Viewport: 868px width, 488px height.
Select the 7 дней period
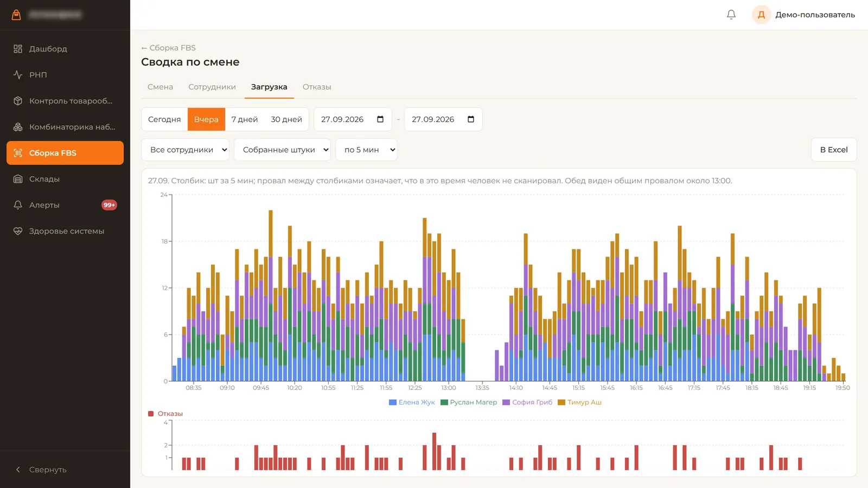(x=245, y=119)
